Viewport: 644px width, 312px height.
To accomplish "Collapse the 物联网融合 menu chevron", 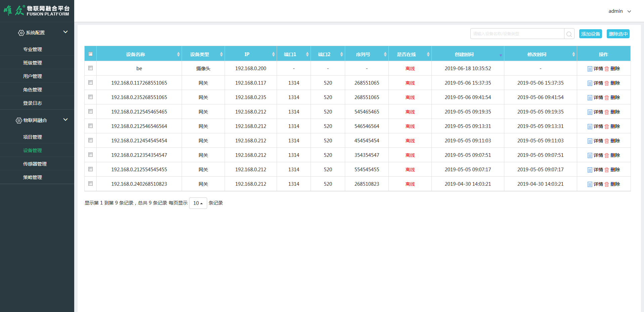I will coord(65,120).
